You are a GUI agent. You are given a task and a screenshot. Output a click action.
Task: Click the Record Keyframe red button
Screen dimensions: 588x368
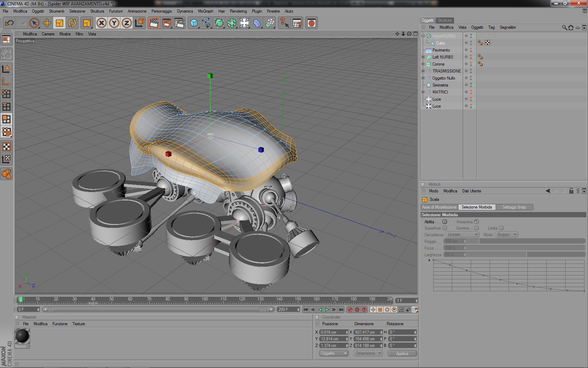[350, 309]
